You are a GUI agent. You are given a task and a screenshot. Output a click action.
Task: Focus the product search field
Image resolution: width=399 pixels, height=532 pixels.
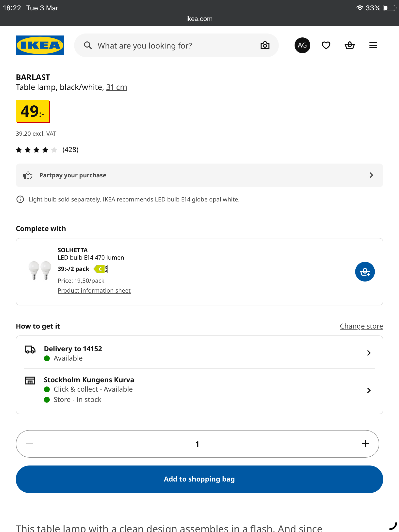(x=176, y=45)
